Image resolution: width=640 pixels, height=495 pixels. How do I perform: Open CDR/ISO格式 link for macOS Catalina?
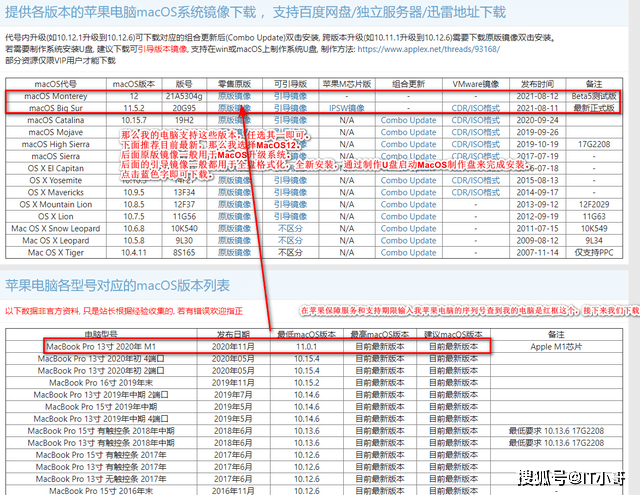point(476,120)
